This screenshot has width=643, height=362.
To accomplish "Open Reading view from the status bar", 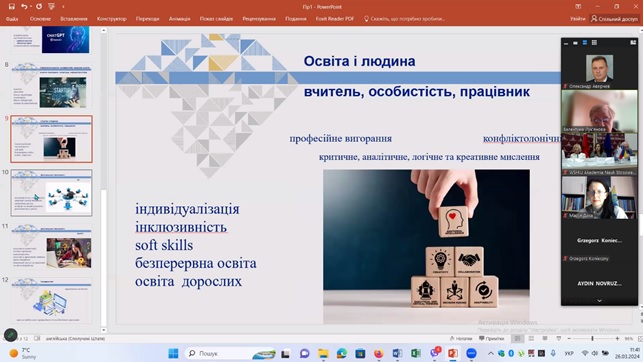I will tap(545, 339).
